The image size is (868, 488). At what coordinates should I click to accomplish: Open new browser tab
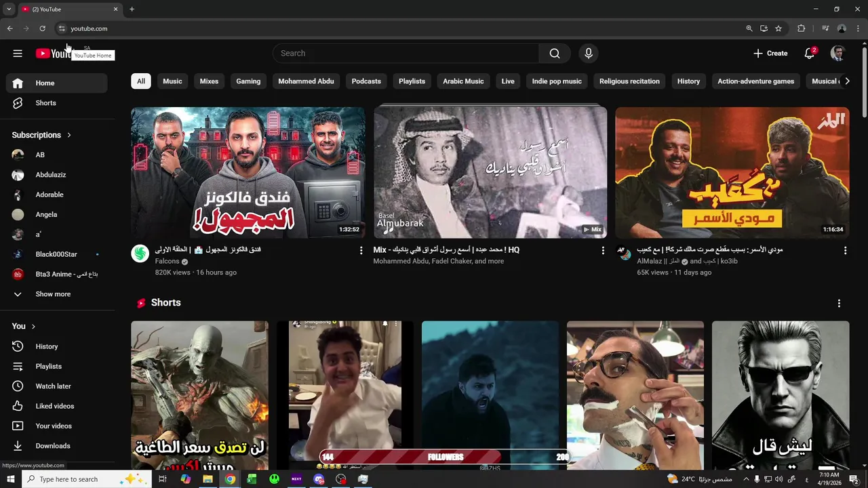point(132,9)
